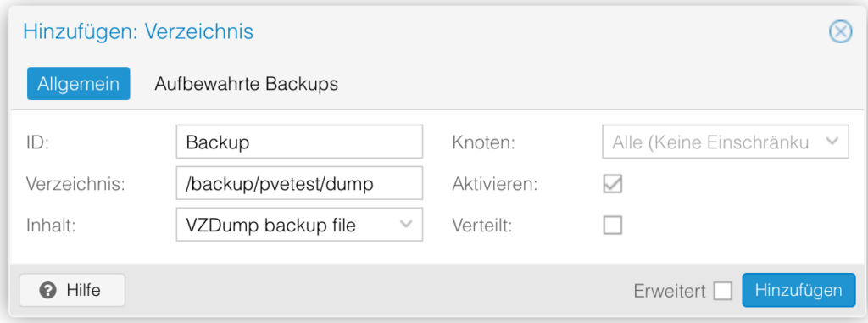
Task: Check the Erweitert checkbox
Action: point(722,291)
